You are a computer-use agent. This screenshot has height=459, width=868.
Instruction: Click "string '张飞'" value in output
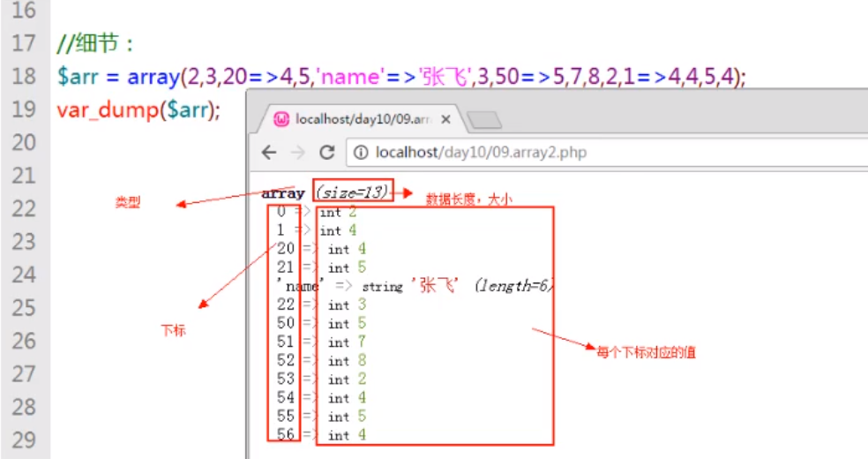coord(411,286)
